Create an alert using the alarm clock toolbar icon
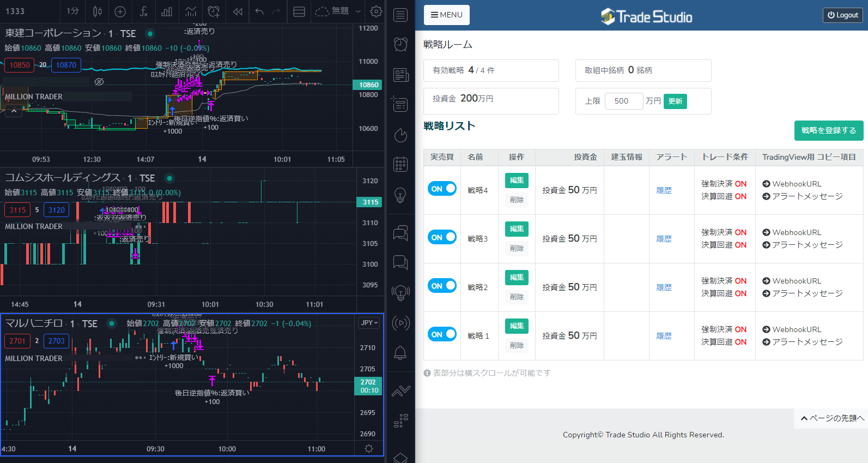The image size is (868, 463). coord(214,11)
